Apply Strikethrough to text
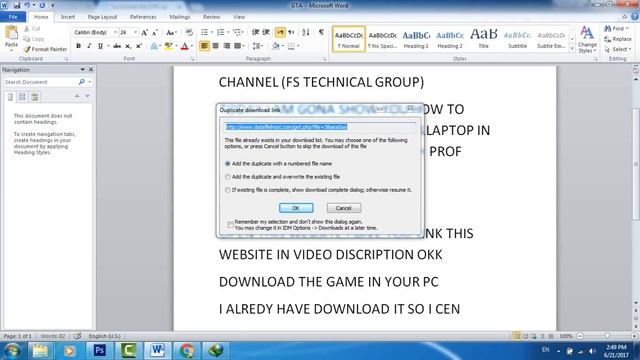This screenshot has width=640, height=360. click(117, 46)
